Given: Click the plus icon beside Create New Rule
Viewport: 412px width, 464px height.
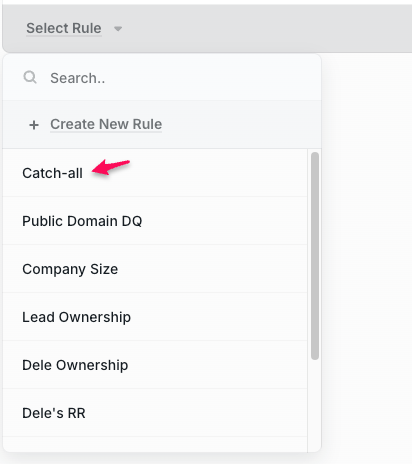Looking at the screenshot, I should coord(34,125).
